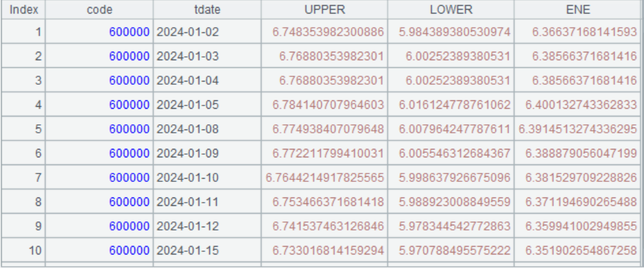This screenshot has width=644, height=268.
Task: Select the UPPER column header
Action: [x=324, y=10]
